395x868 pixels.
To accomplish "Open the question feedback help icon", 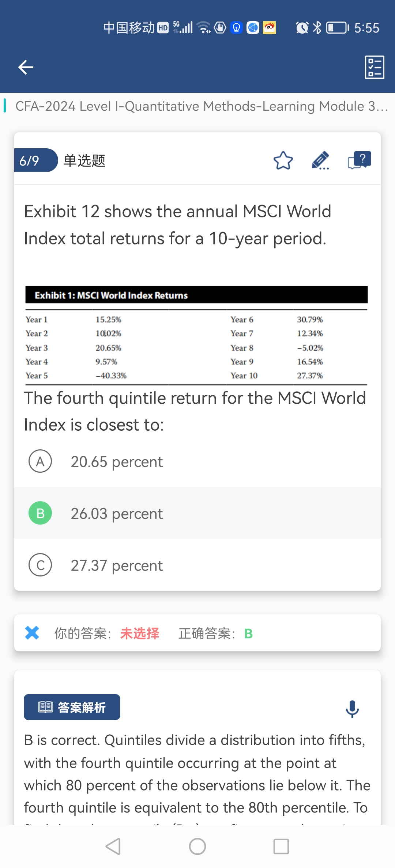I will 360,160.
